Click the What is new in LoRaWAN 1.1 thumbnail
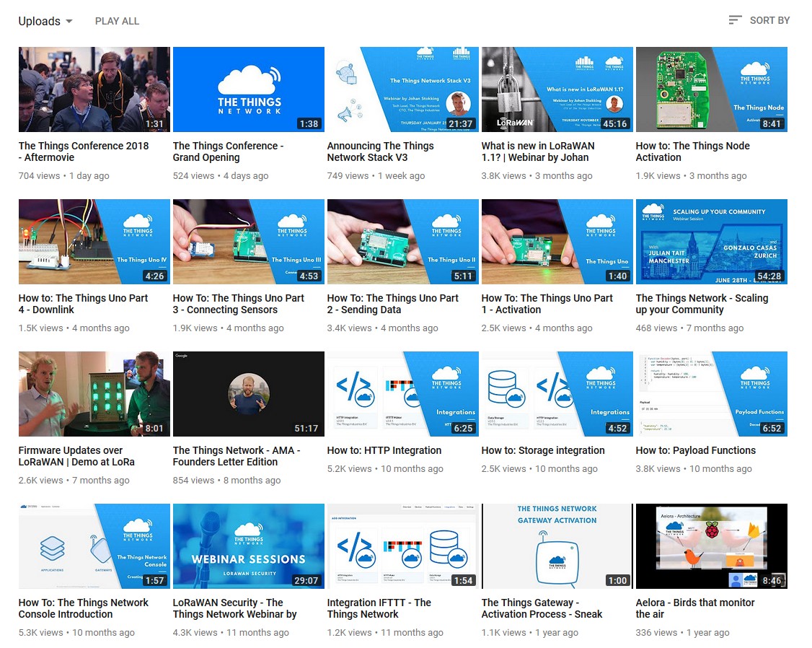812x648 pixels. tap(557, 89)
